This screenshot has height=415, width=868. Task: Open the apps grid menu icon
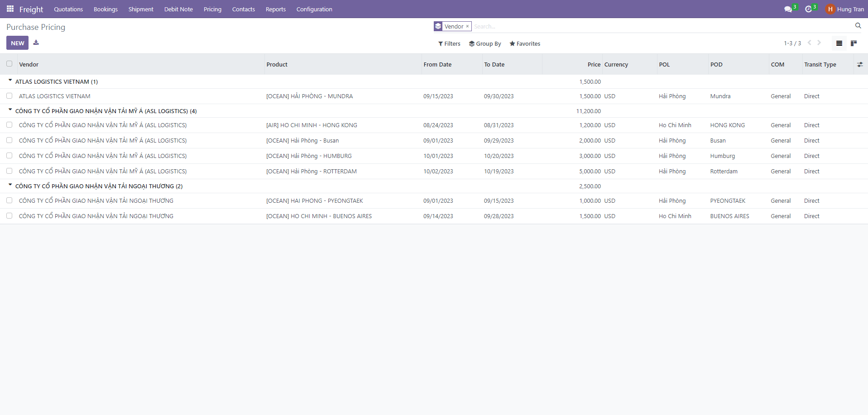pos(10,9)
